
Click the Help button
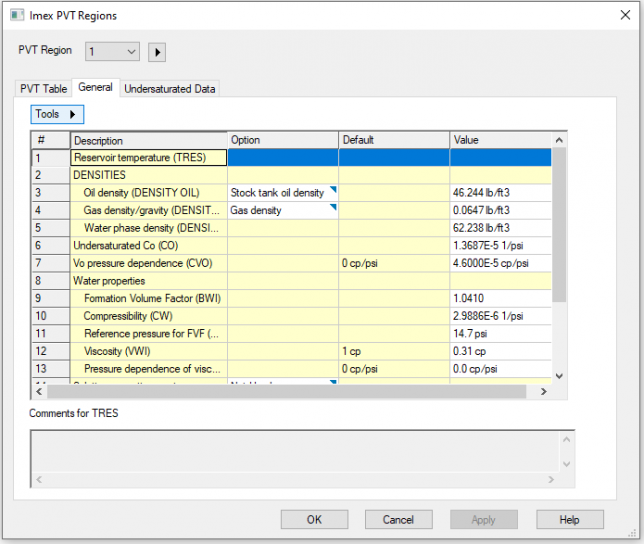[569, 519]
